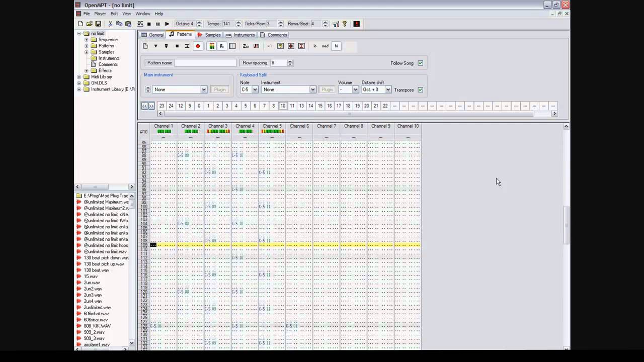Create new pattern in pattern toolbar
Viewport: 644px width, 362px height.
coord(145,46)
